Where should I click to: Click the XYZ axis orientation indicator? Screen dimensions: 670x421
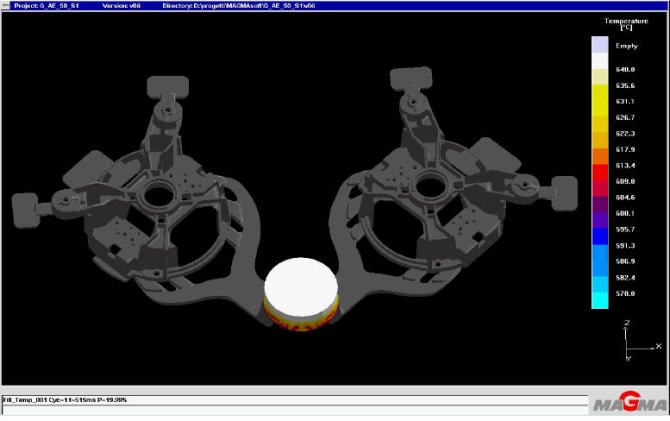(x=638, y=342)
